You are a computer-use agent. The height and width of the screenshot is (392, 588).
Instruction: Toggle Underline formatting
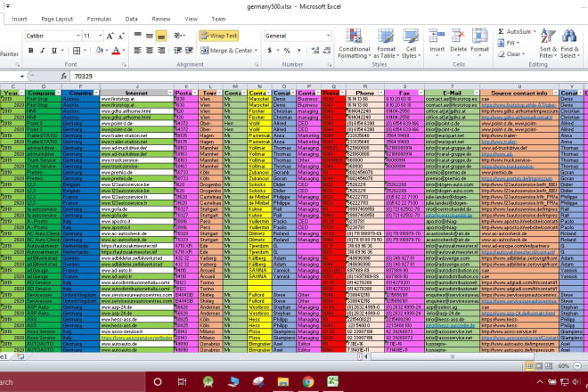[54, 50]
